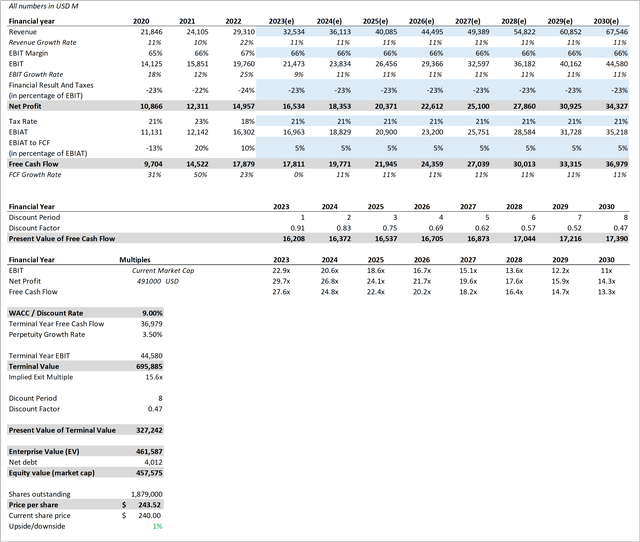Viewport: 640px width, 542px height.
Task: Click the Present Value of Terminal Value 327,242
Action: coord(146,430)
